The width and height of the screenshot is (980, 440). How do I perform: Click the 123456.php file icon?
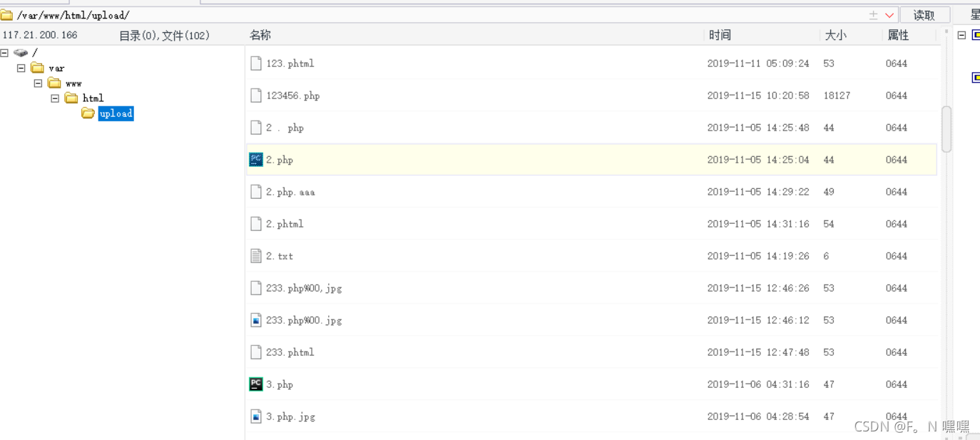point(256,96)
